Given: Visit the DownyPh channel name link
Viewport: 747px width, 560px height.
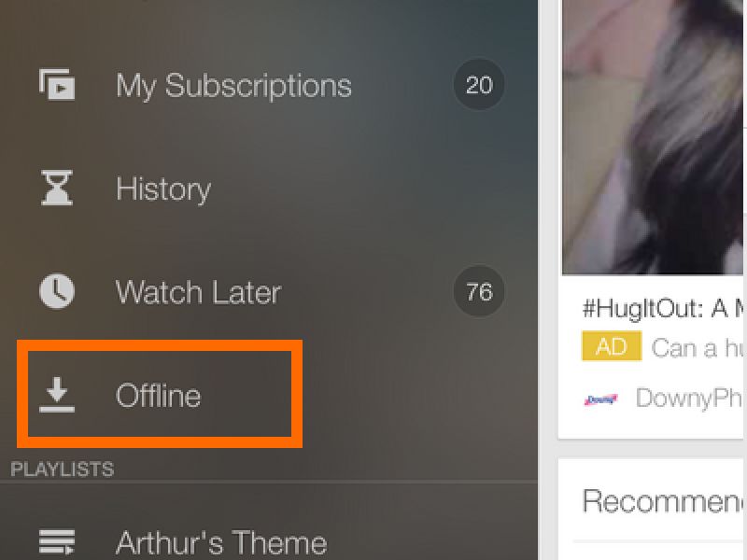Looking at the screenshot, I should [x=689, y=398].
